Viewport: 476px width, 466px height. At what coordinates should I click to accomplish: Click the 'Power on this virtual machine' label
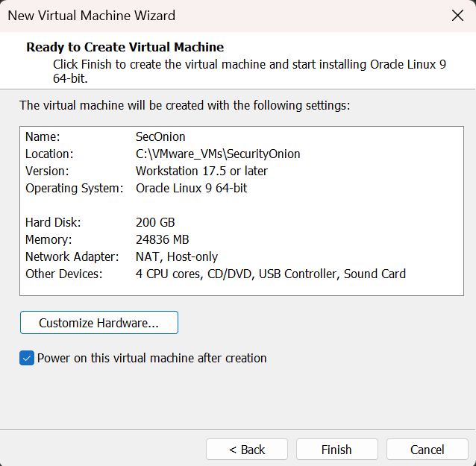tap(151, 358)
